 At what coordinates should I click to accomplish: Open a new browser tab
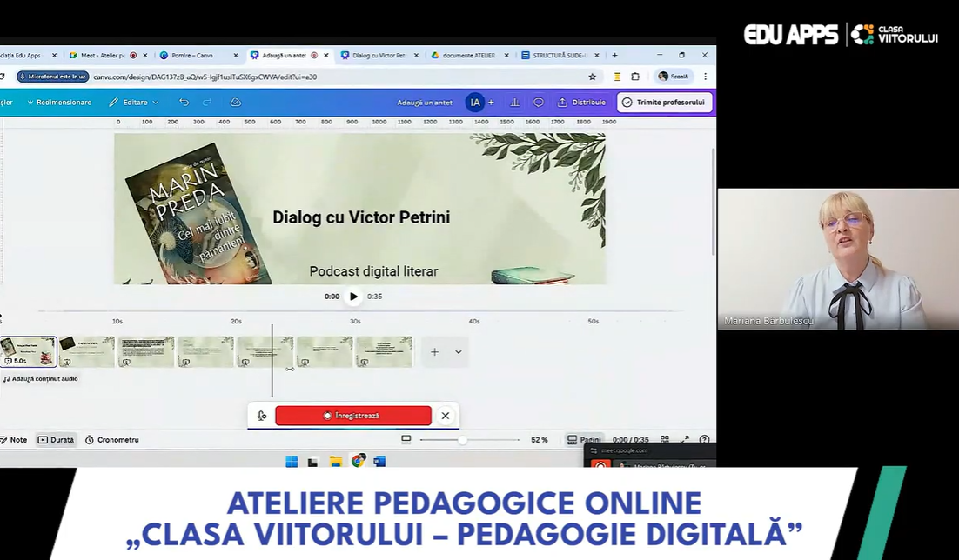tap(614, 55)
